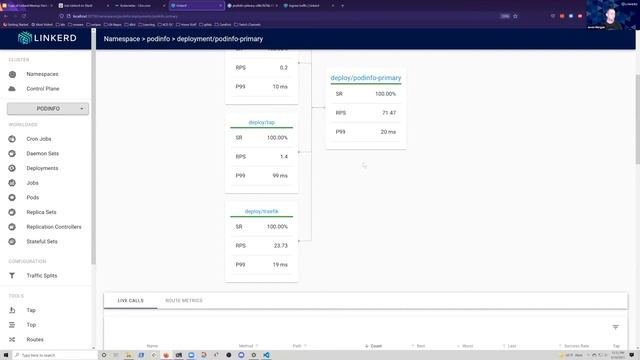The width and height of the screenshot is (640, 360).
Task: Click the 0.2 RPS value
Action: click(284, 68)
